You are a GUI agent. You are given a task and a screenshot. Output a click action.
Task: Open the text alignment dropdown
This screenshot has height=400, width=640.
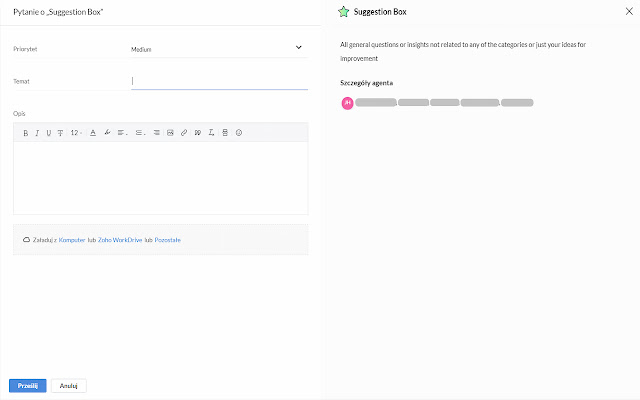click(122, 133)
